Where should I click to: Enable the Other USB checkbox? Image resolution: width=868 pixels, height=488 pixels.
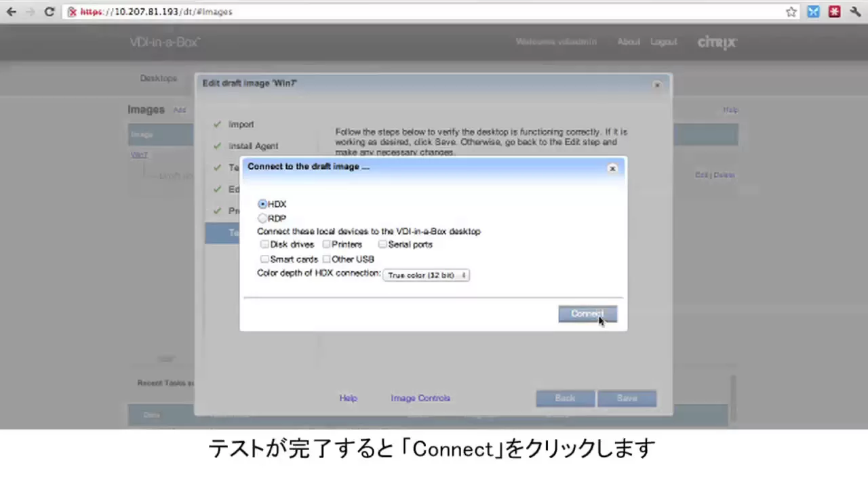click(x=326, y=259)
